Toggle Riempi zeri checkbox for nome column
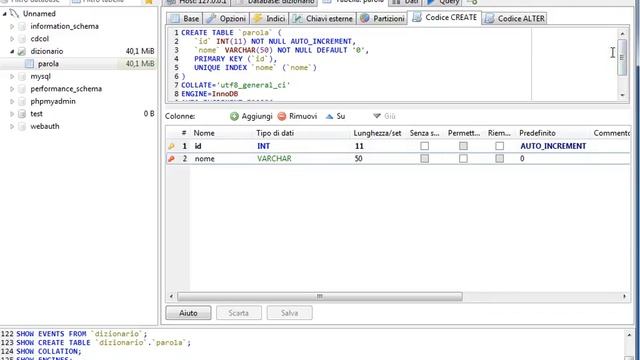This screenshot has height=360, width=640. point(500,158)
